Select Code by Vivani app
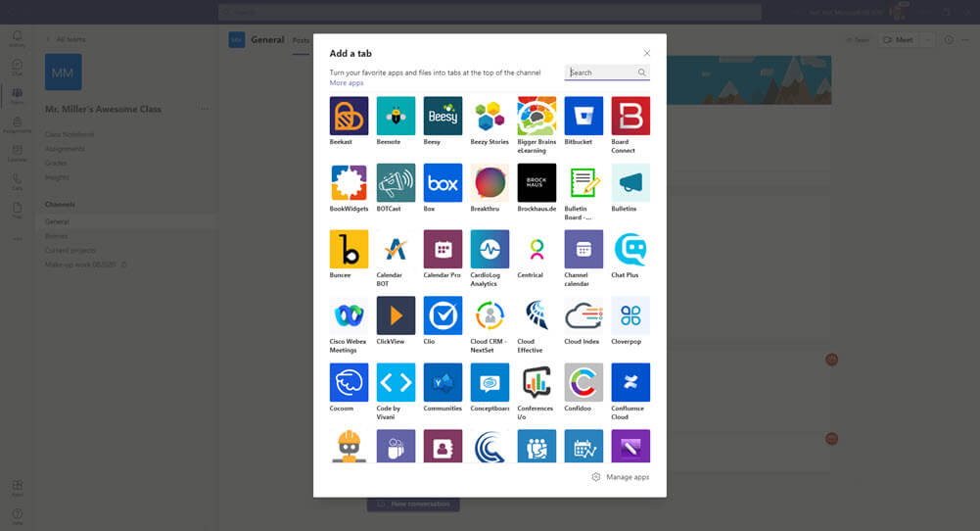 (396, 382)
